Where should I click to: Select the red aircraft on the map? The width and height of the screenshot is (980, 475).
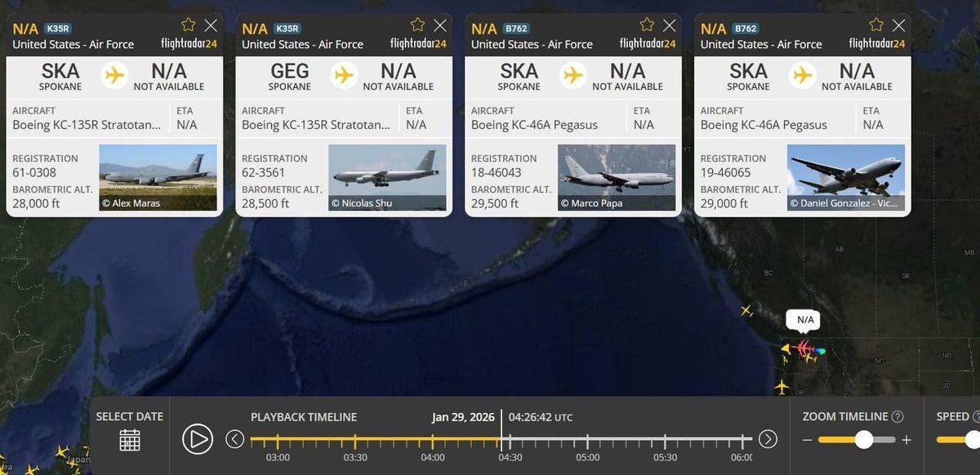(x=804, y=349)
